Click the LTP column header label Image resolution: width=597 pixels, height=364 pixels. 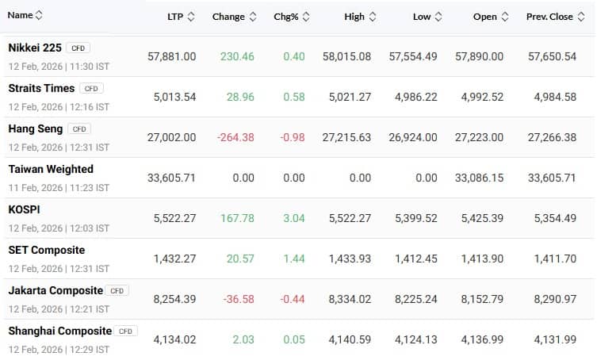pos(175,17)
